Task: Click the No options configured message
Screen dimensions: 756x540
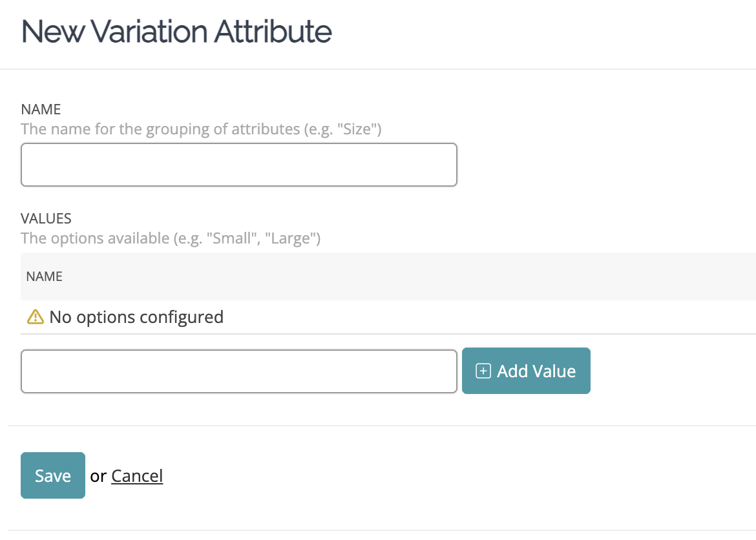Action: coord(136,317)
